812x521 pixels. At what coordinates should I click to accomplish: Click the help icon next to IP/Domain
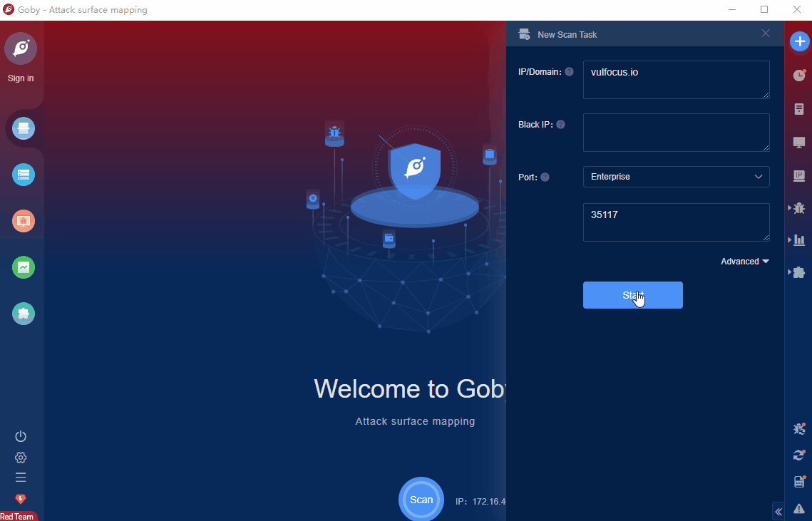[569, 72]
